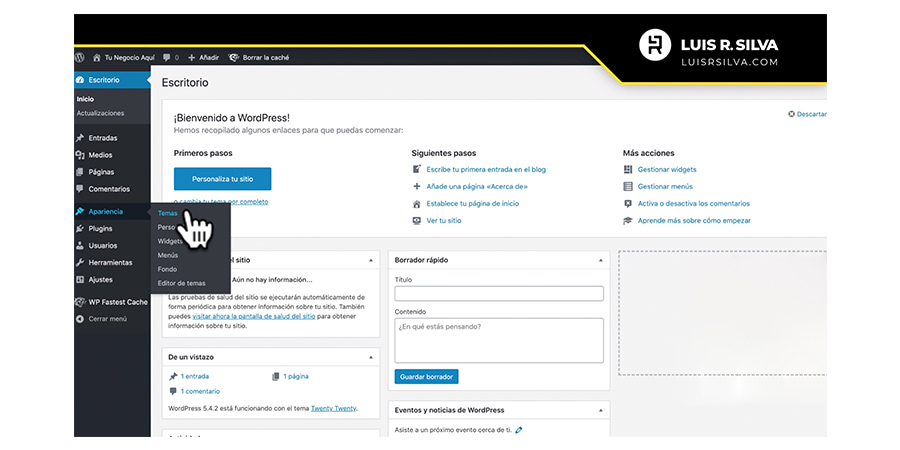Viewport: 900px width, 450px height.
Task: Click Borrar la caché in admin bar
Action: click(x=259, y=57)
